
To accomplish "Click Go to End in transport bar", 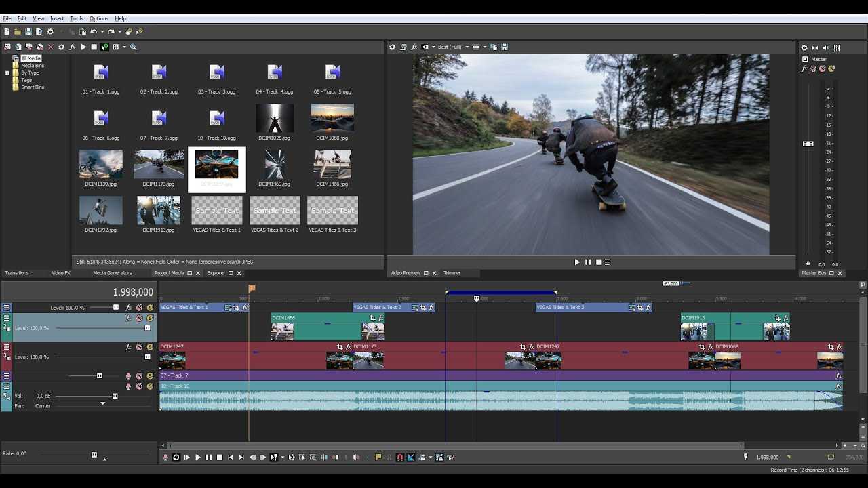I will pos(241,457).
